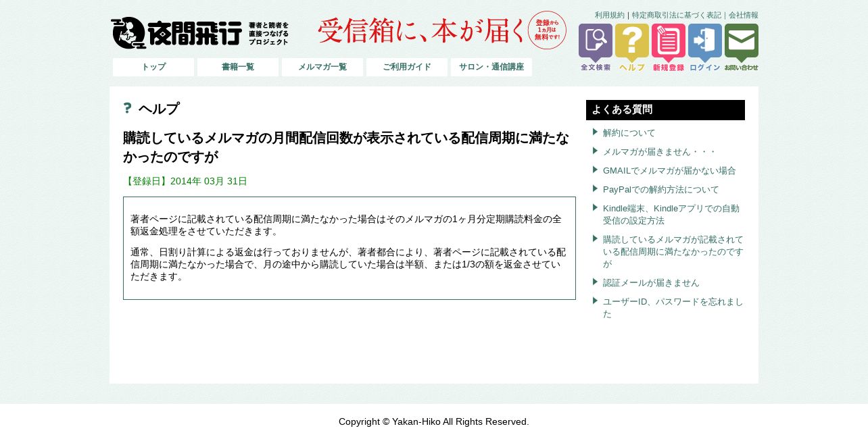This screenshot has height=439, width=868.
Task: Open FAQ 購読しているメルマガが記載されている配信周期
Action: point(673,251)
